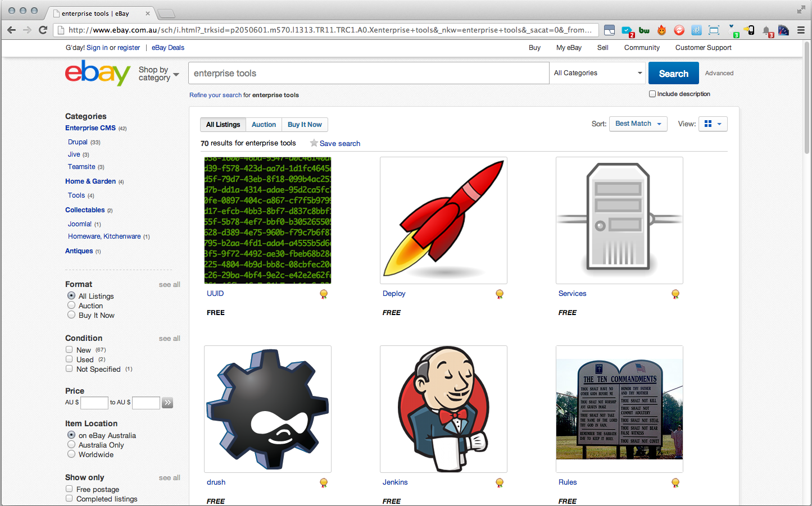Click the award ribbon icon next to Deploy
Screen dimensions: 812x506
500,294
